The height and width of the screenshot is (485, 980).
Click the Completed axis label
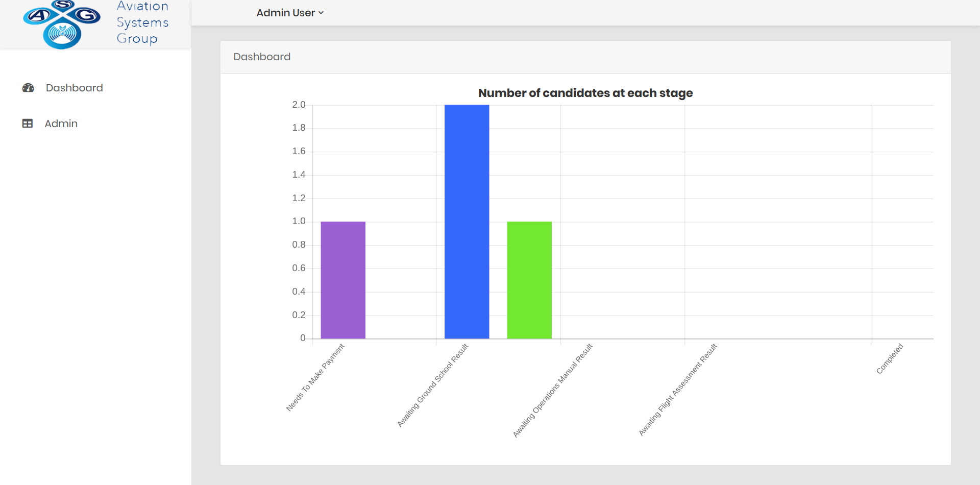pyautogui.click(x=890, y=359)
